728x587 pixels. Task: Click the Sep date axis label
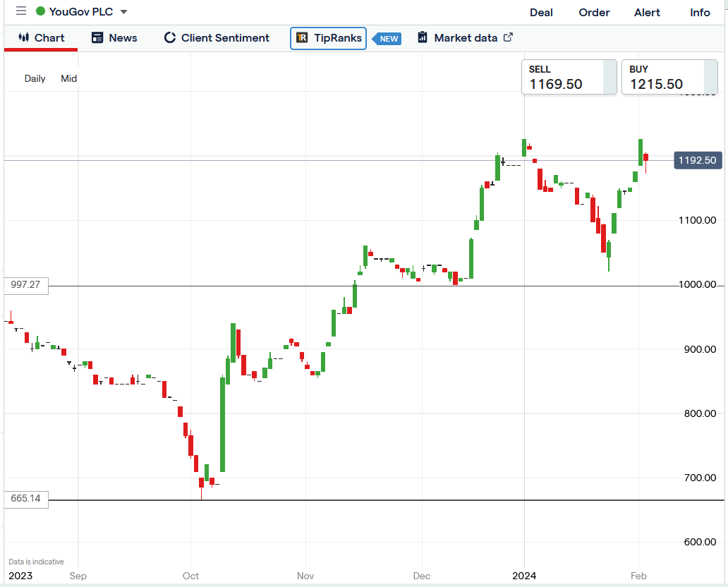tap(78, 576)
